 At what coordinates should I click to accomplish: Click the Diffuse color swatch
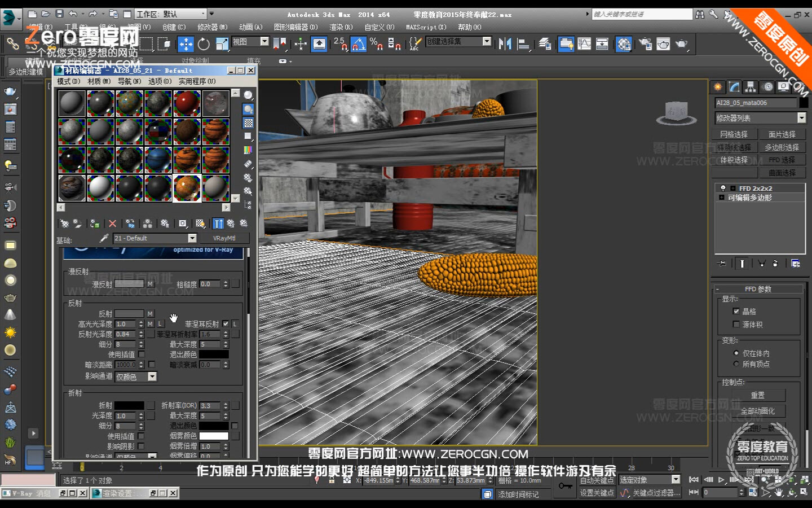point(129,284)
